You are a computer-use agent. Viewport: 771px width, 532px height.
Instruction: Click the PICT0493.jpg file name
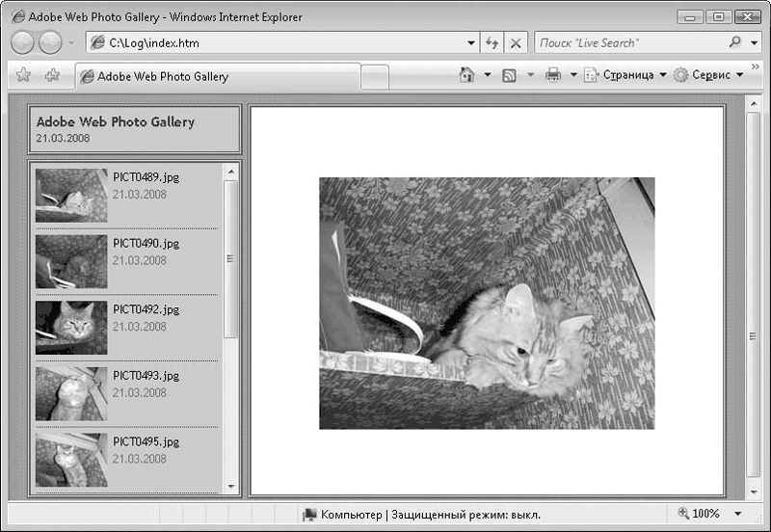[146, 376]
